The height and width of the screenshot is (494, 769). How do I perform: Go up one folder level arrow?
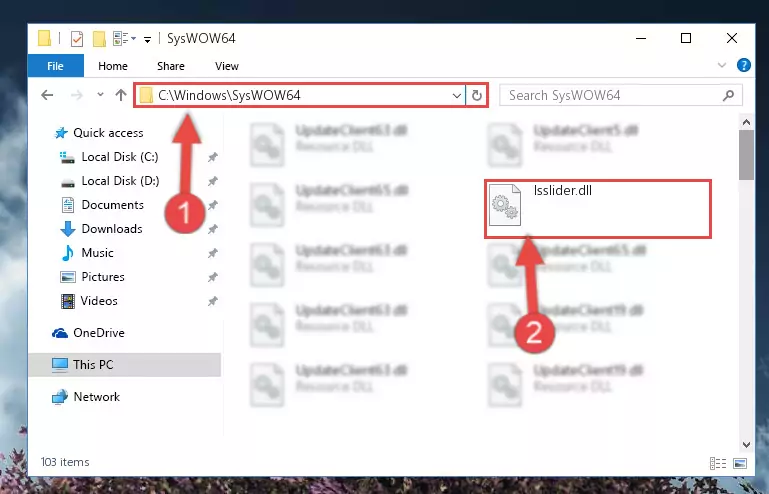[121, 95]
